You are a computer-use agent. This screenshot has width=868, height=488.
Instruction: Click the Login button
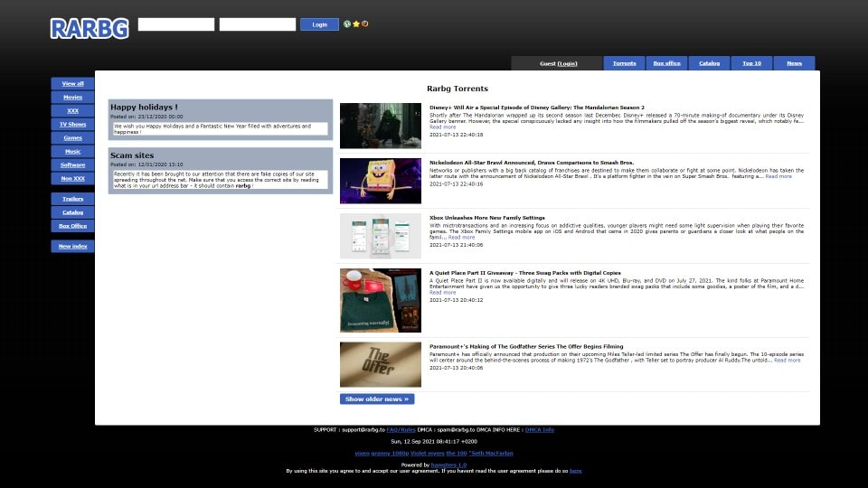pos(319,24)
